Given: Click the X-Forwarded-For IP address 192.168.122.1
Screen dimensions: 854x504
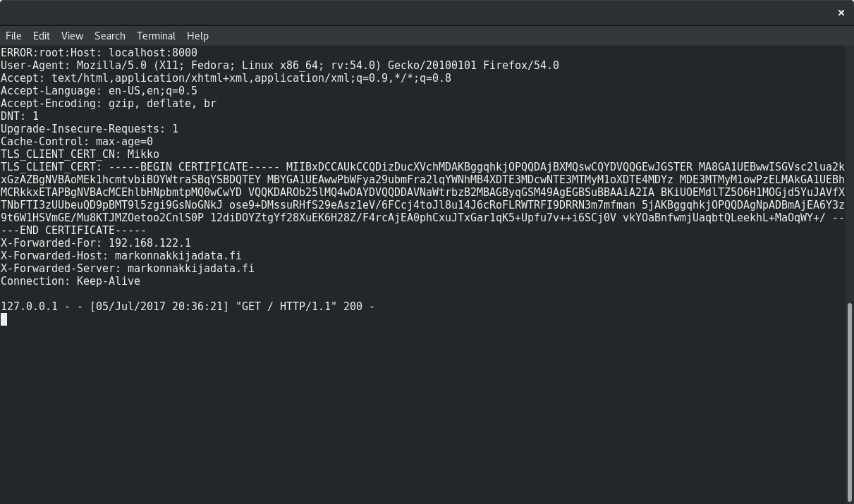Looking at the screenshot, I should pyautogui.click(x=150, y=243).
